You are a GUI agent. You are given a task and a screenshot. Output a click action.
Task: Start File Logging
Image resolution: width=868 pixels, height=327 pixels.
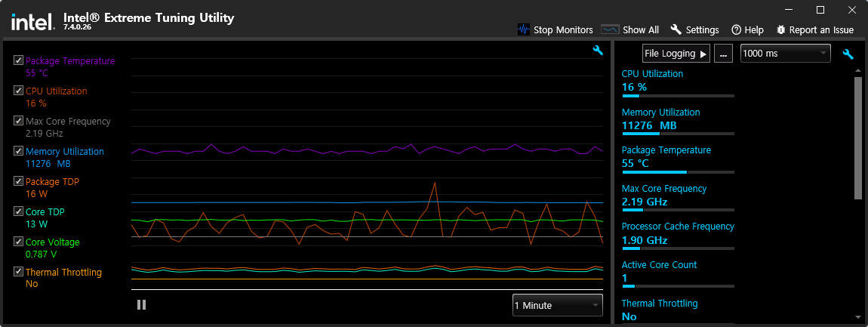[x=676, y=54]
